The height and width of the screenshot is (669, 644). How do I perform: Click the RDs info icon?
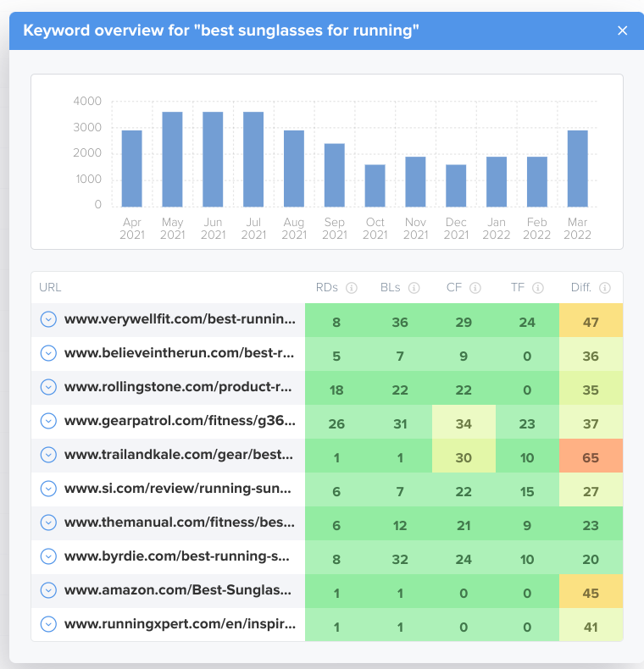coord(352,288)
